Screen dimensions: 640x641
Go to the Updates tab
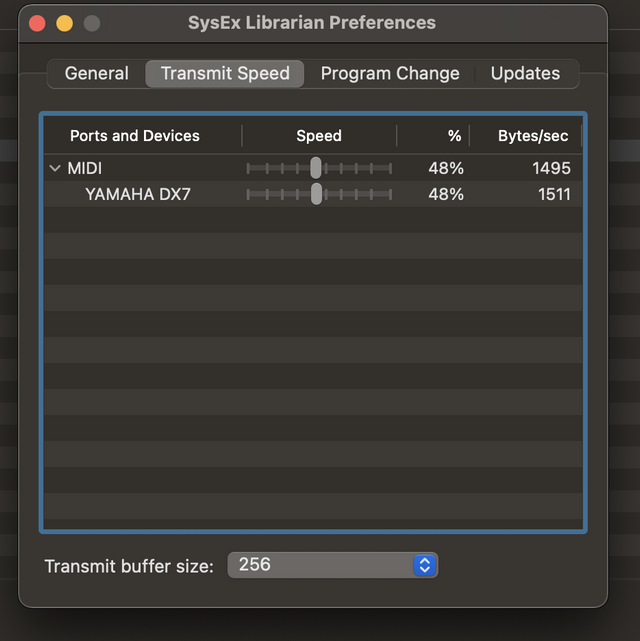525,73
